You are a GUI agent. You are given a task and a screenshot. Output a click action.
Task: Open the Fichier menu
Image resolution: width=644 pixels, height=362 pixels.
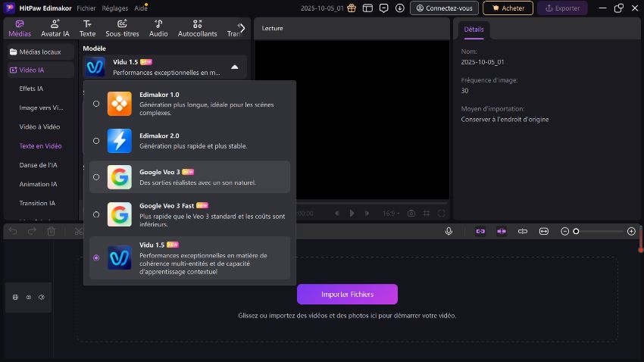[x=86, y=8]
